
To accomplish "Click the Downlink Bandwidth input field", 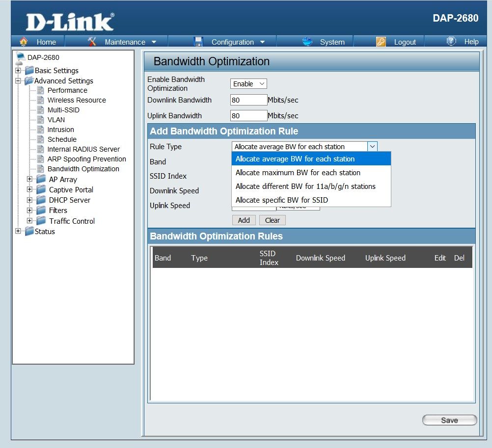I will click(x=248, y=100).
